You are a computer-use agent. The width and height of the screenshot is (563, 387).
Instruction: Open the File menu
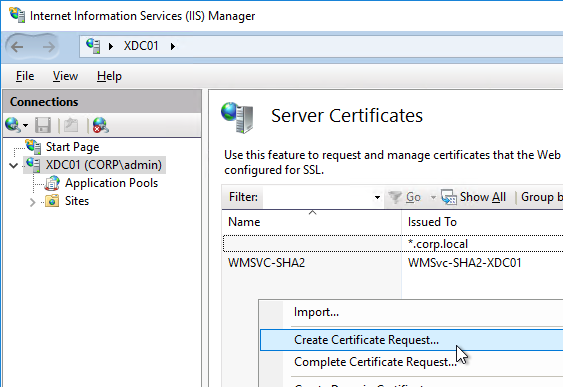25,76
